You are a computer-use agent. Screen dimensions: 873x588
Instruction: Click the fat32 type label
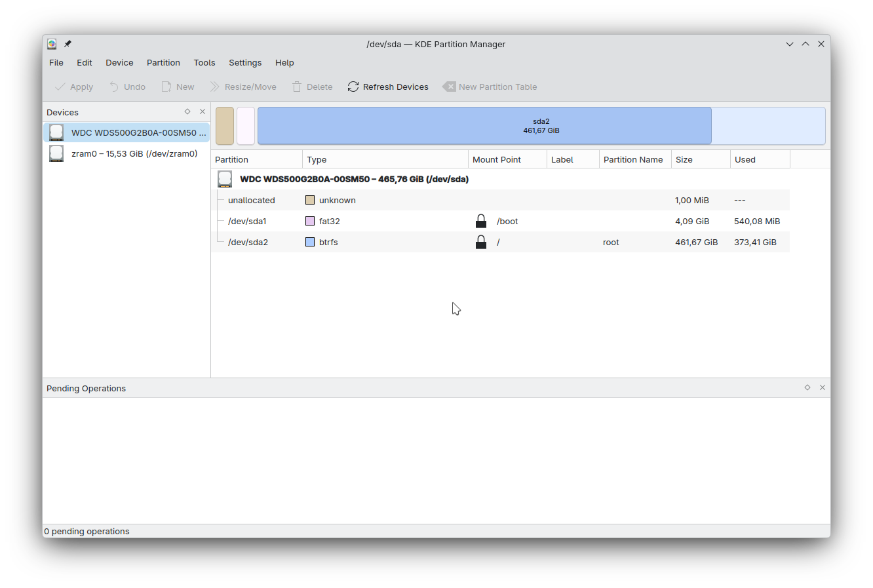329,221
